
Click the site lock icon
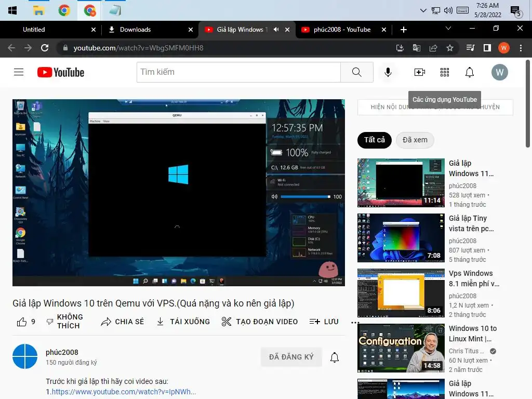tap(65, 48)
